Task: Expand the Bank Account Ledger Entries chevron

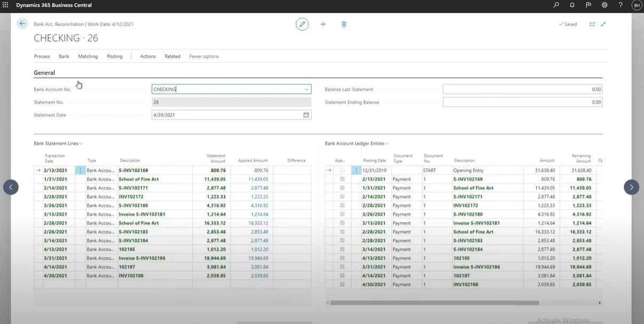Action: click(x=387, y=144)
